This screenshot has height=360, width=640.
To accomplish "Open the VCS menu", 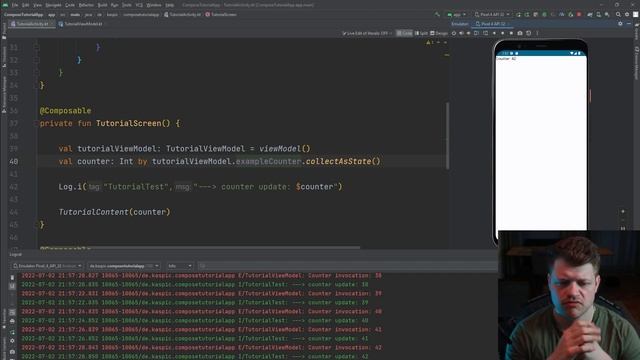I will 139,5.
